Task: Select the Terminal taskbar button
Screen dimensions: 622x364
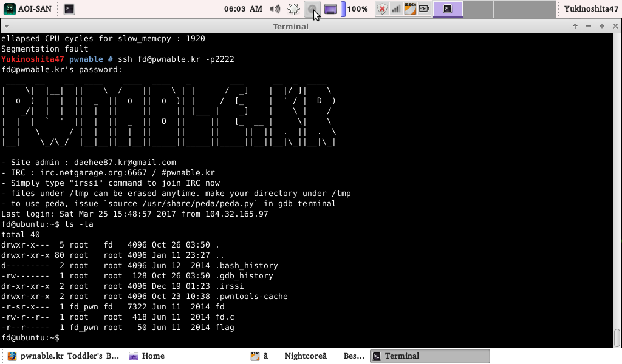Action: click(430, 356)
